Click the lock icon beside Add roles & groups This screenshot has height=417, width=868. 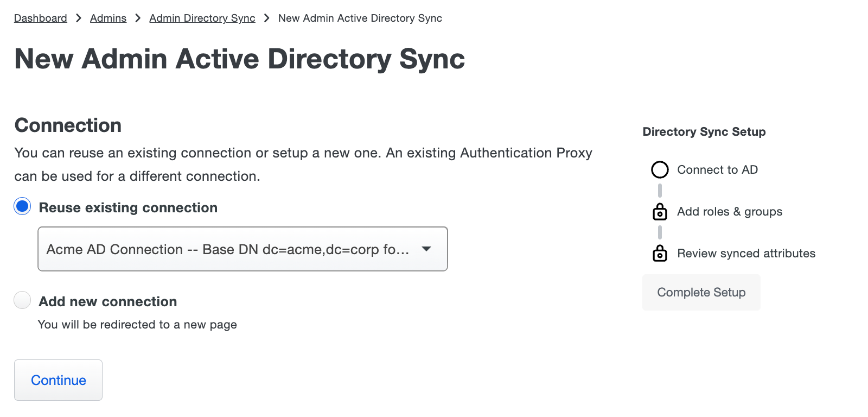point(660,212)
